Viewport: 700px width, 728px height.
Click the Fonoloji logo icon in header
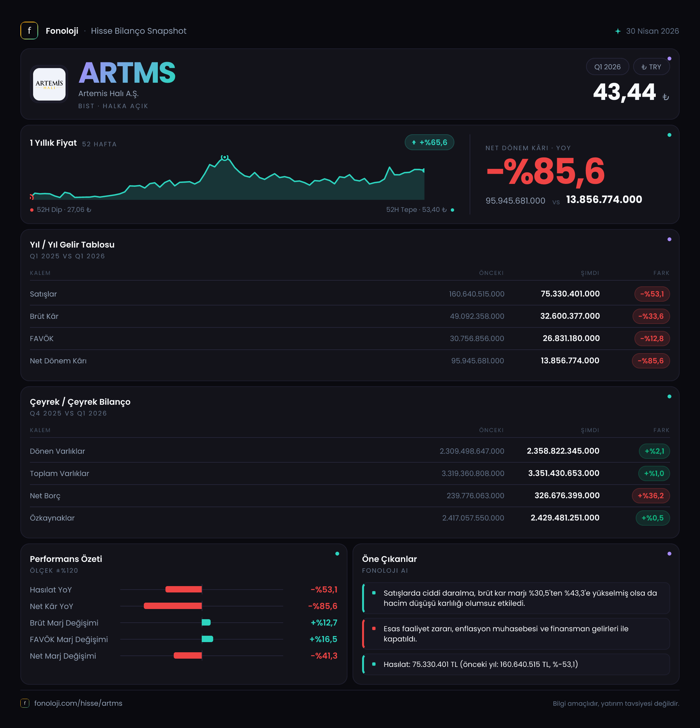coord(29,31)
